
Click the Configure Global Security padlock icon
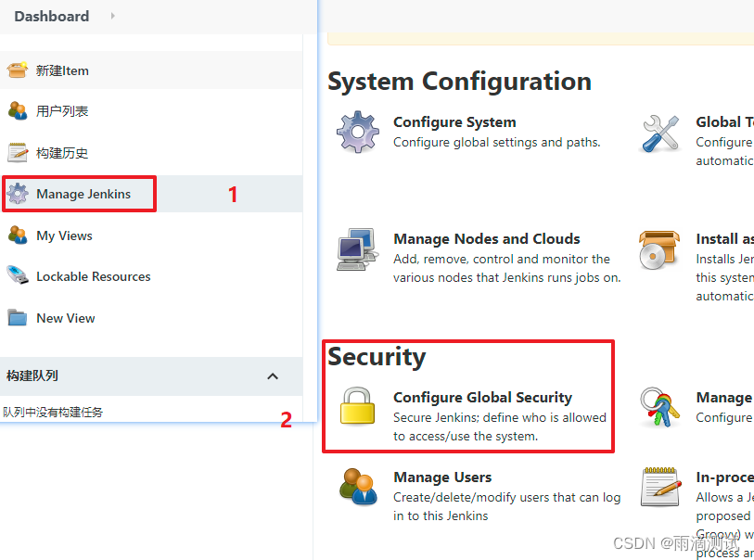coord(357,406)
